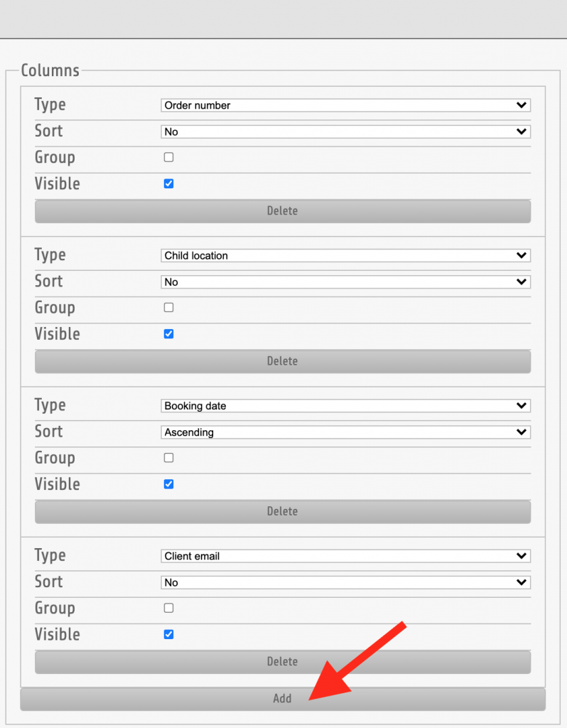Screen dimensions: 567x728
Task: Uncheck Visible for the Child location column
Action: click(x=169, y=334)
